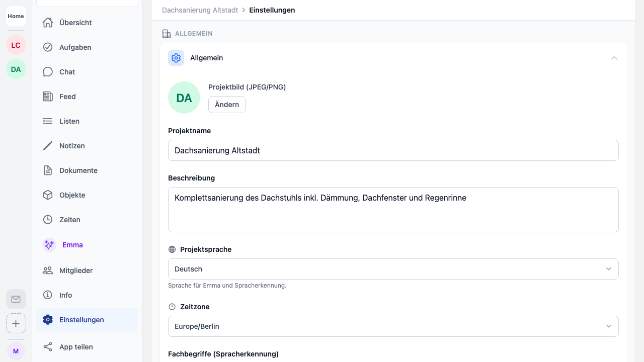
Task: Open Mitglieder in the sidebar
Action: pyautogui.click(x=76, y=270)
